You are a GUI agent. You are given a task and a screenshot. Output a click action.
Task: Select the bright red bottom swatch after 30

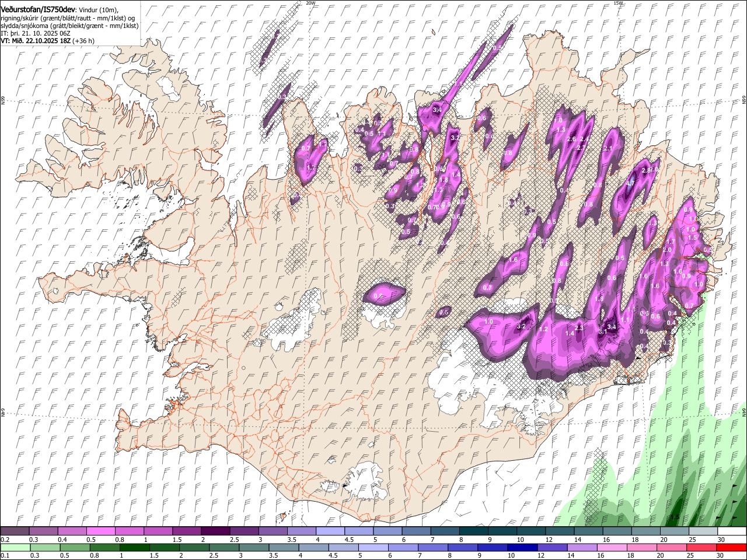[x=731, y=547]
